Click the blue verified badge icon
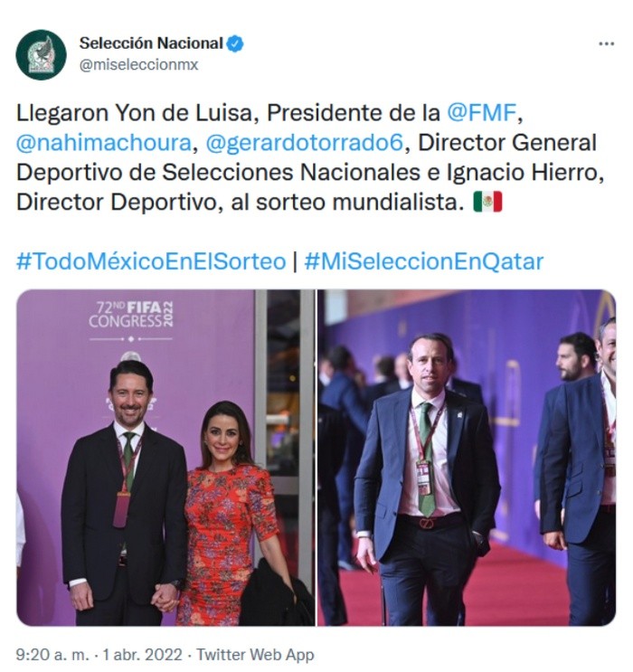The image size is (633, 672). click(235, 43)
